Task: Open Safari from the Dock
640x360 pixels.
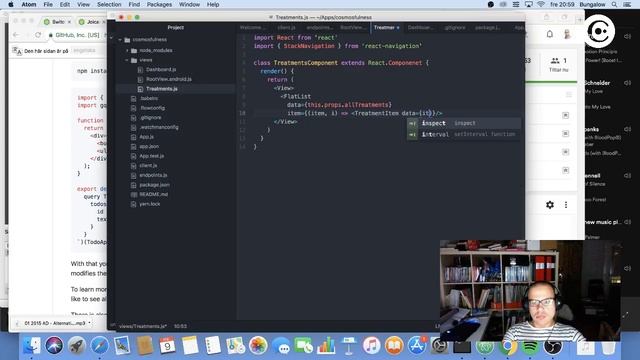Action: [99, 346]
